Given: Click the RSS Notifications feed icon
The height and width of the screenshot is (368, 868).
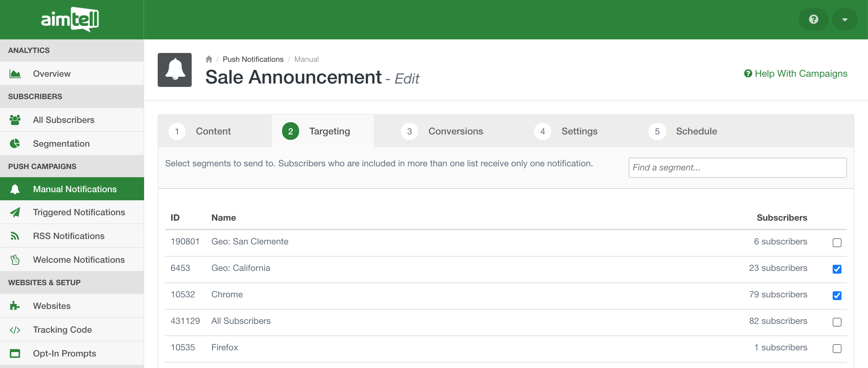Looking at the screenshot, I should (15, 236).
